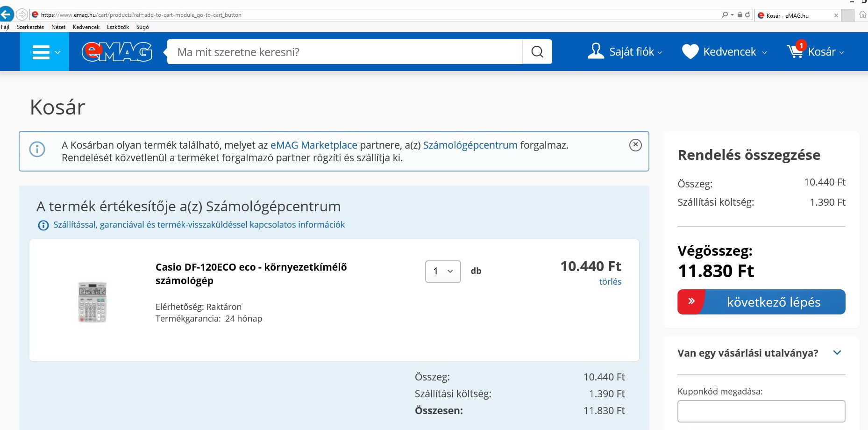Screen dimensions: 868x430
Task: Go back with the browser back arrow
Action: pyautogui.click(x=7, y=14)
